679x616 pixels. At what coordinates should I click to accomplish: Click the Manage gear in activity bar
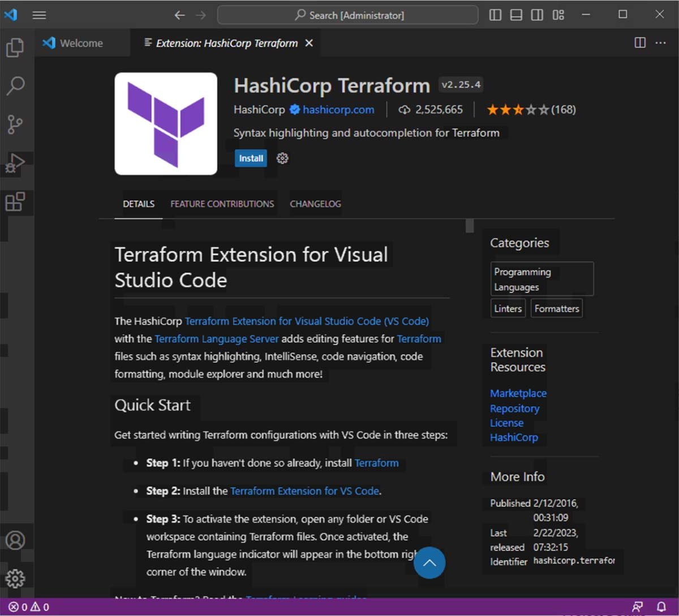coord(15,578)
